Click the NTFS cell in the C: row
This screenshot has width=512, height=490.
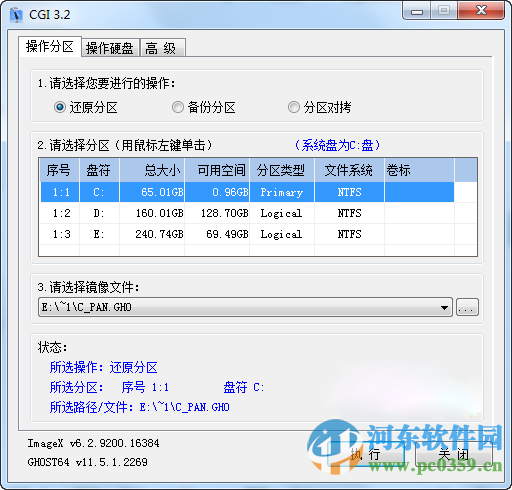[349, 192]
